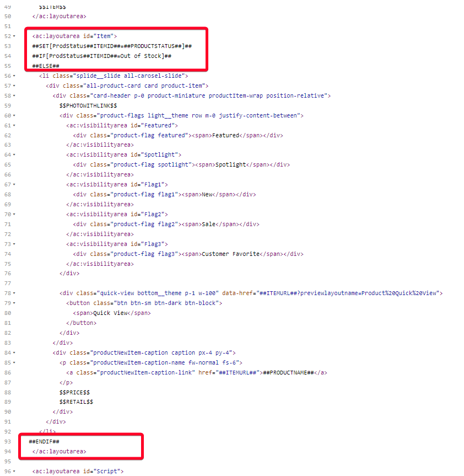Click the $$PHOTOWITHLINK$$ token
This screenshot has width=464, height=476.
88,106
